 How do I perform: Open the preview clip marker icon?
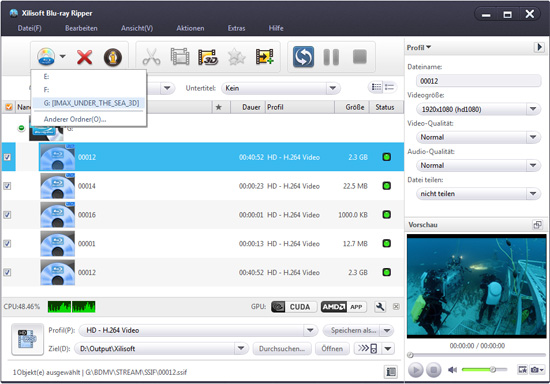[x=522, y=369]
